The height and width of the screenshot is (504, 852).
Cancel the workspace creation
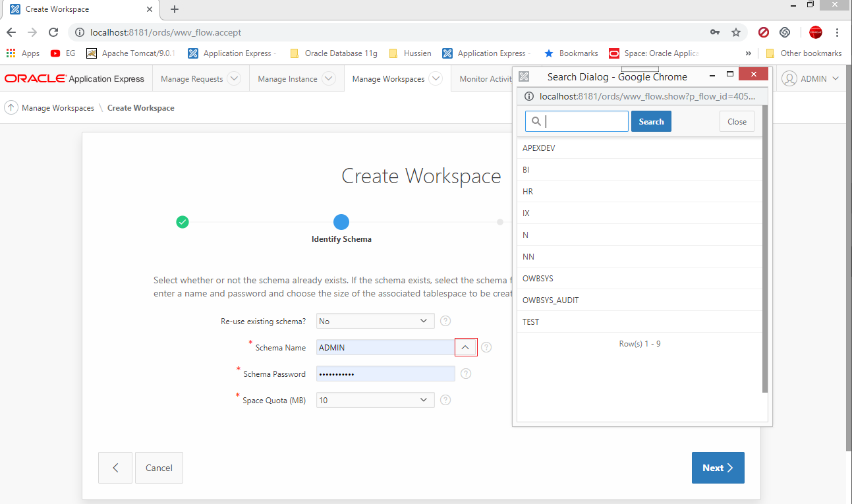click(x=159, y=468)
